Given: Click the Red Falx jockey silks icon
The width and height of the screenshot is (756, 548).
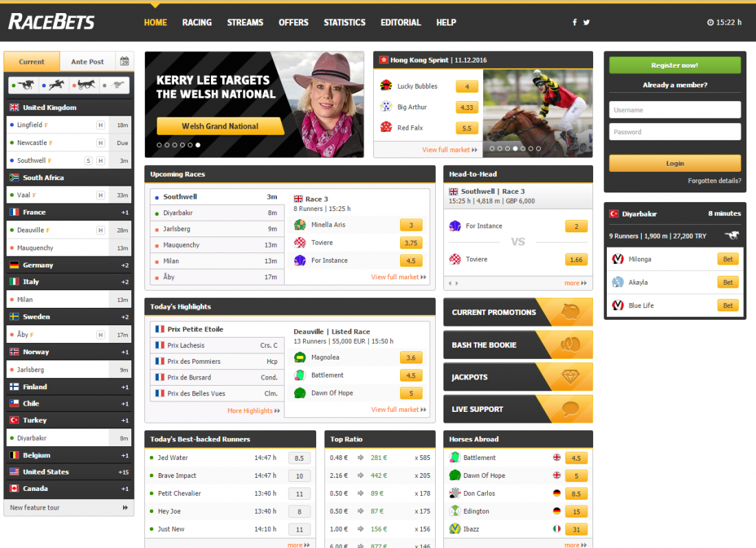Looking at the screenshot, I should pyautogui.click(x=386, y=127).
